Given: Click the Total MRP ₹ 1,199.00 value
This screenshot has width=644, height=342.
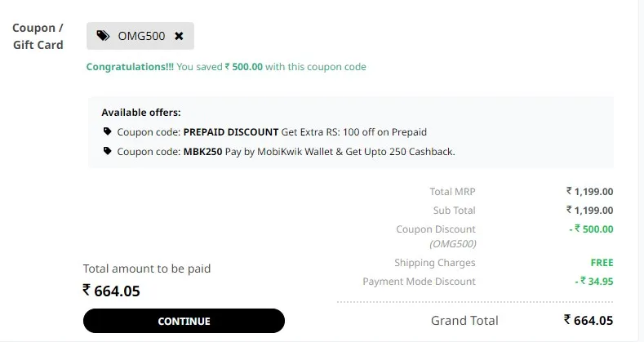Looking at the screenshot, I should click(590, 192).
